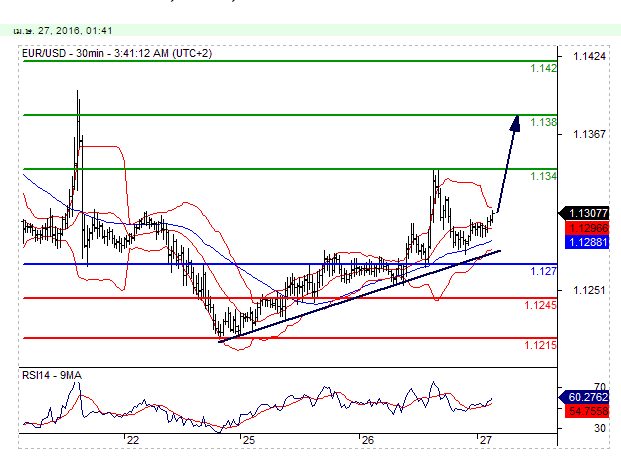This screenshot has height=473, width=621.
Task: Select the red 1.1215 support label
Action: click(x=540, y=345)
